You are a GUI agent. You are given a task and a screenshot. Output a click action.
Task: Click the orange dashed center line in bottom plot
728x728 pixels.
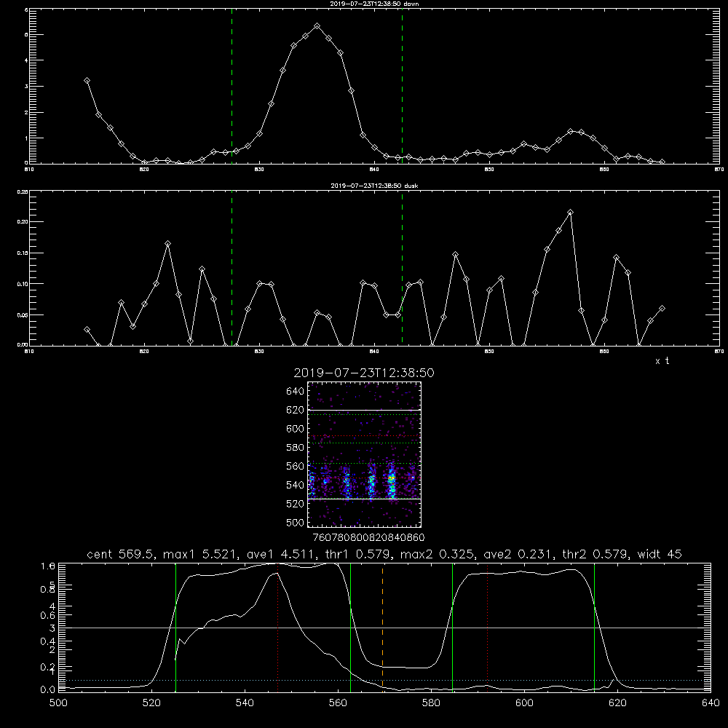click(383, 628)
